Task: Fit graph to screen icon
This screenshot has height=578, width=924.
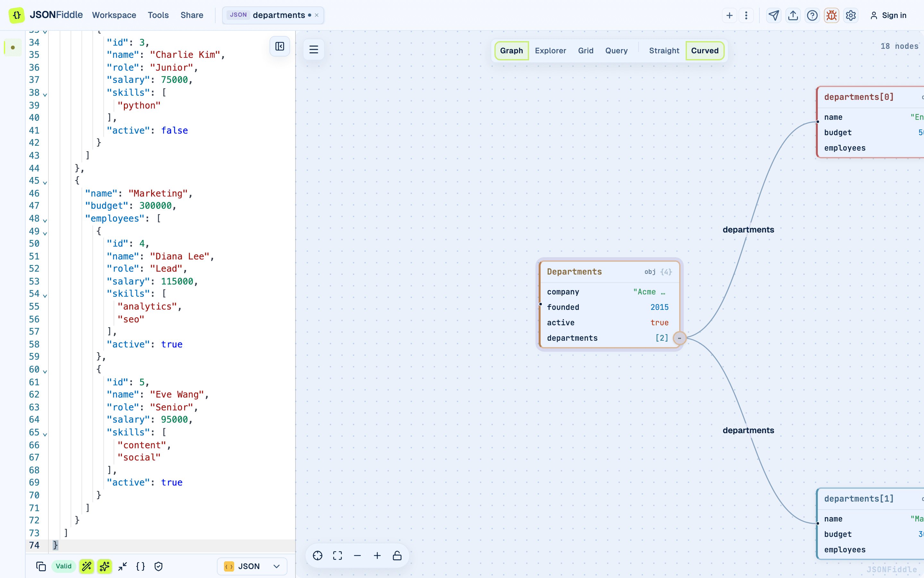Action: pyautogui.click(x=338, y=556)
